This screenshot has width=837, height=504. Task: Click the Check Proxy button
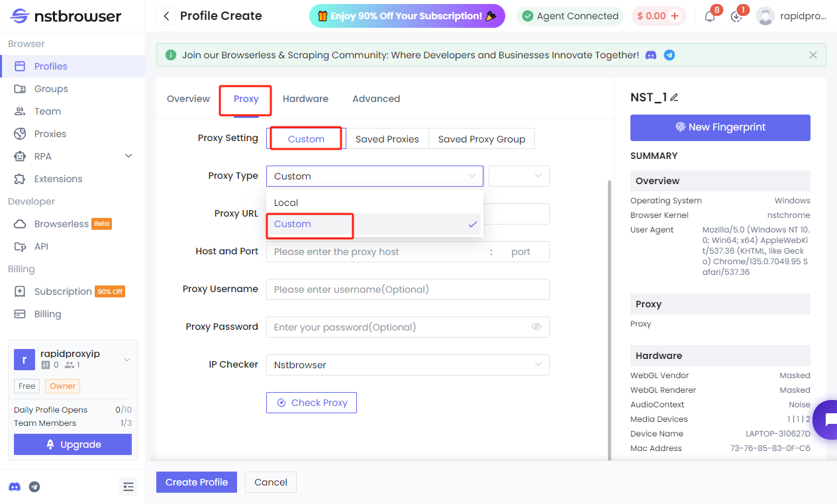[311, 403]
